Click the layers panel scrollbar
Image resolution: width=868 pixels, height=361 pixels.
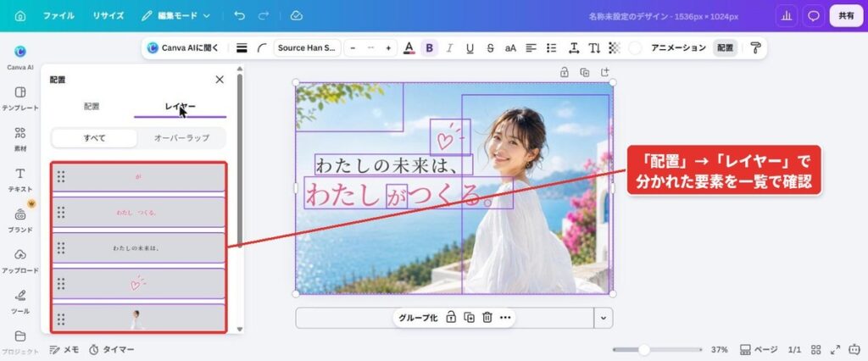point(240,160)
